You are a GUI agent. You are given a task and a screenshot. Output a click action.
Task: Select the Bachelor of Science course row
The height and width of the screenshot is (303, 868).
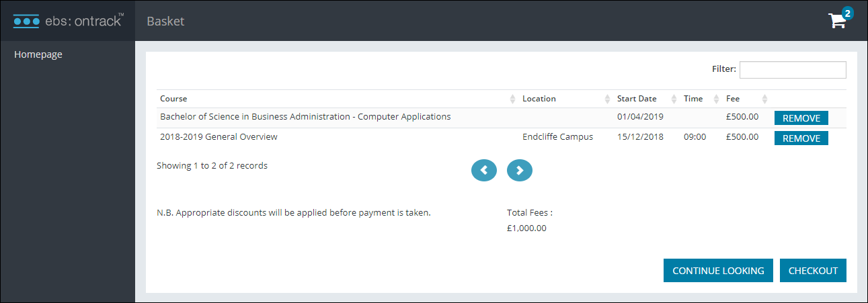point(305,117)
